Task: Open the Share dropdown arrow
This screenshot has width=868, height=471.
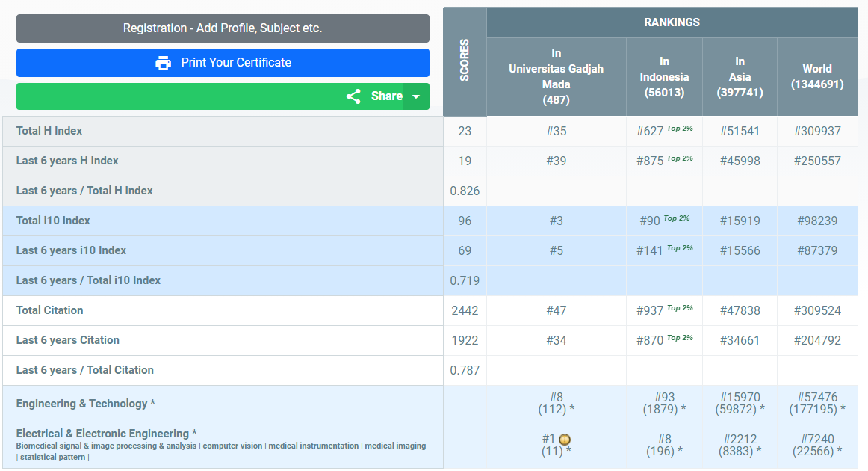Action: [416, 96]
